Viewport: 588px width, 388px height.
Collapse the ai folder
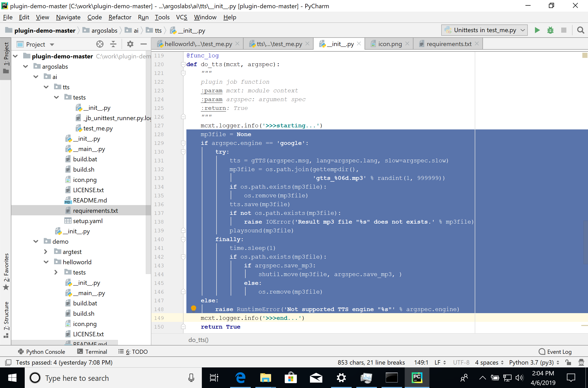tap(36, 77)
